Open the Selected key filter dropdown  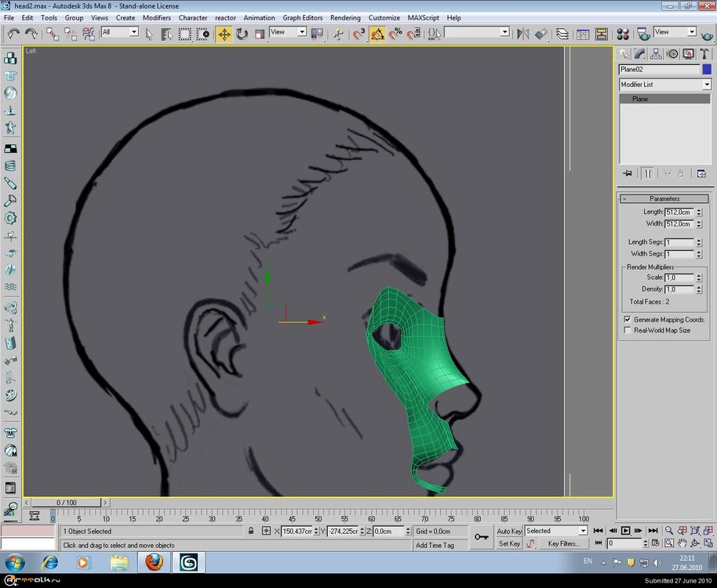click(584, 531)
